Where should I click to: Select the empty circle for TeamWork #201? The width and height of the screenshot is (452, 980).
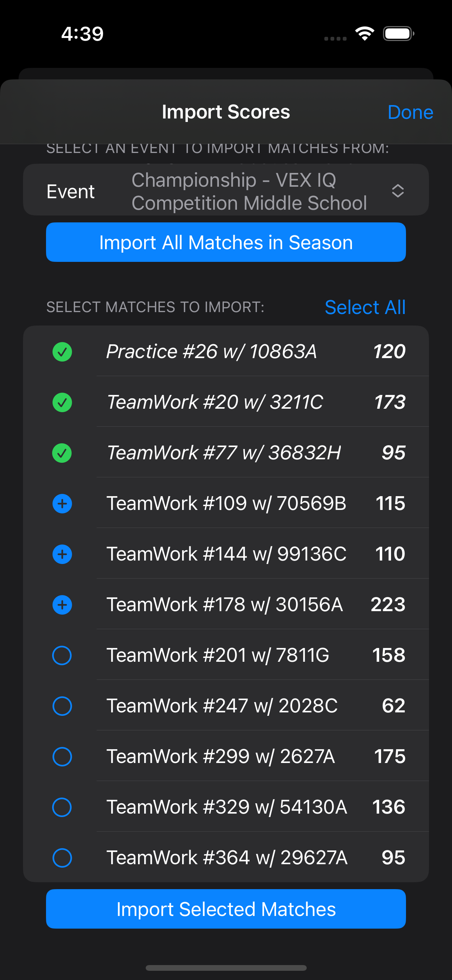tap(62, 655)
